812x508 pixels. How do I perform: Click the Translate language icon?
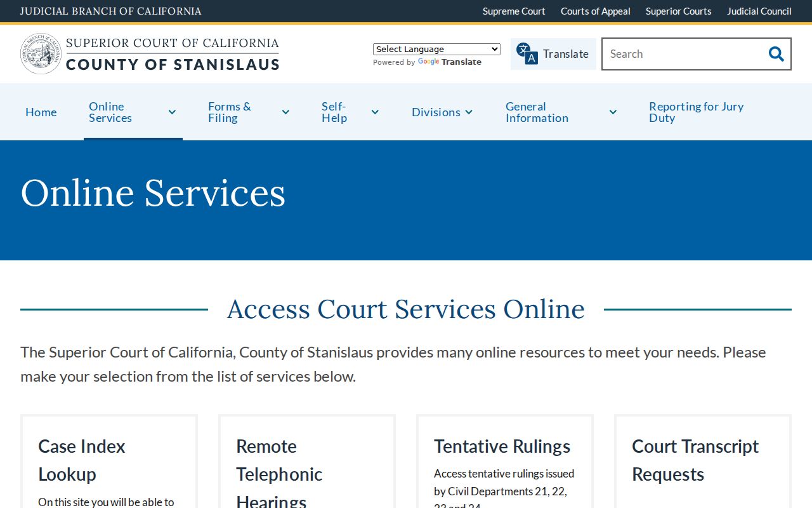pos(527,54)
